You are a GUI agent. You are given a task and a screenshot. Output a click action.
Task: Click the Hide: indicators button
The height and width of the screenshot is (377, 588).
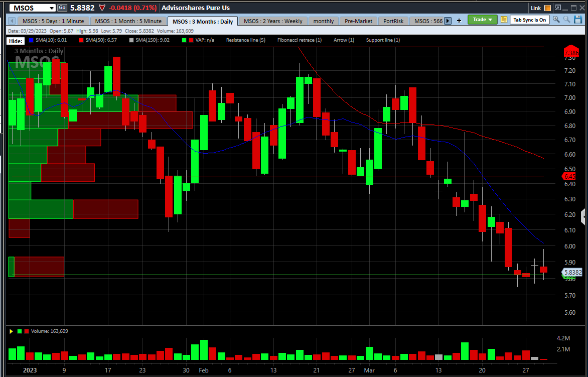tap(16, 41)
